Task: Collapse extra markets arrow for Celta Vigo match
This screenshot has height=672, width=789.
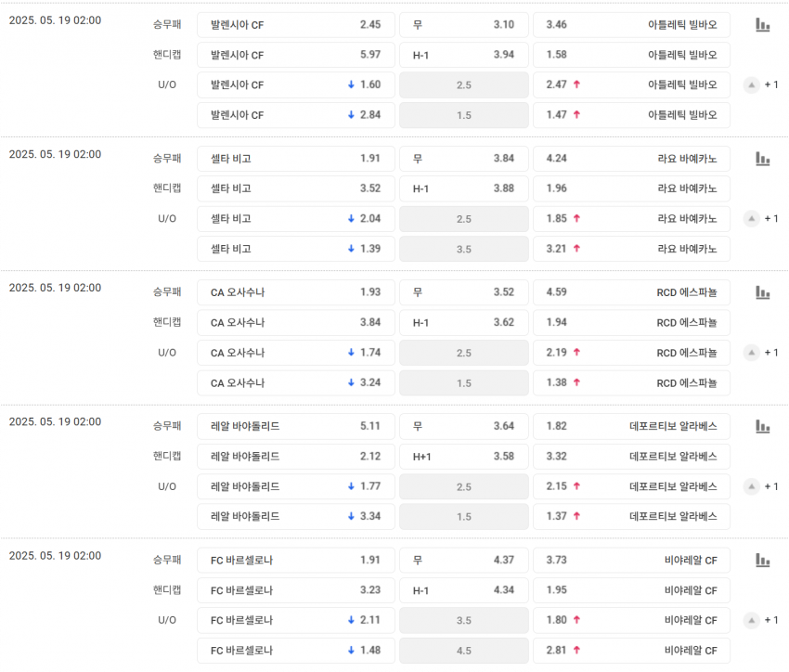Action: pyautogui.click(x=752, y=219)
